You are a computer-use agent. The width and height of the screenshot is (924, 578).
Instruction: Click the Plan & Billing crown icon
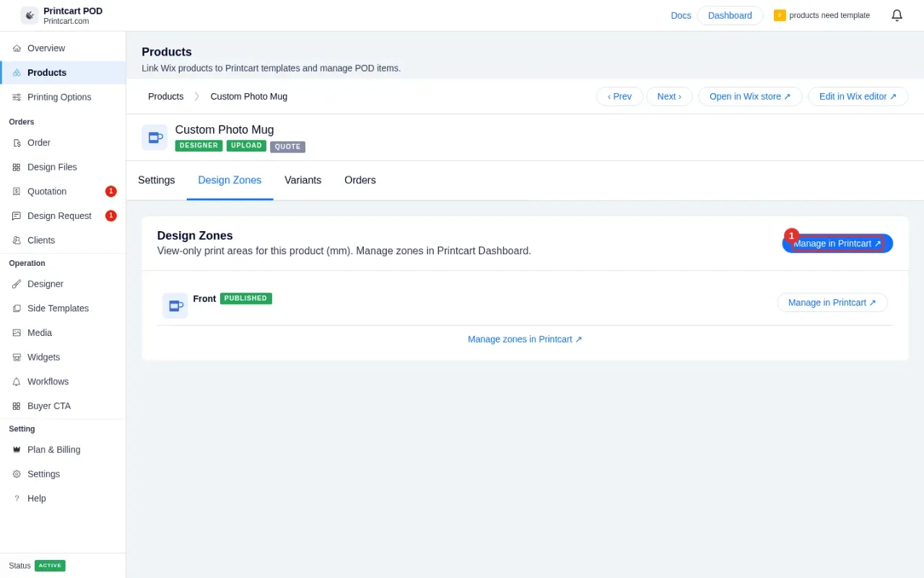[17, 450]
